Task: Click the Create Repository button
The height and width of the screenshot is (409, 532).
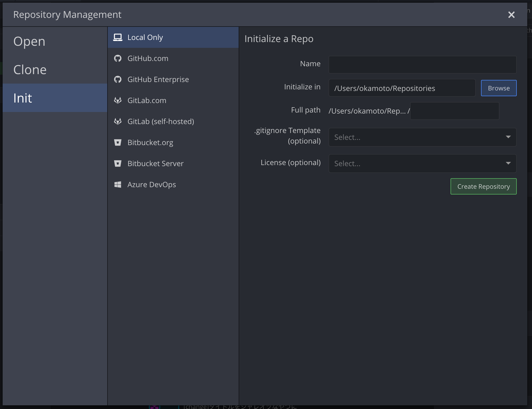Action: point(483,186)
